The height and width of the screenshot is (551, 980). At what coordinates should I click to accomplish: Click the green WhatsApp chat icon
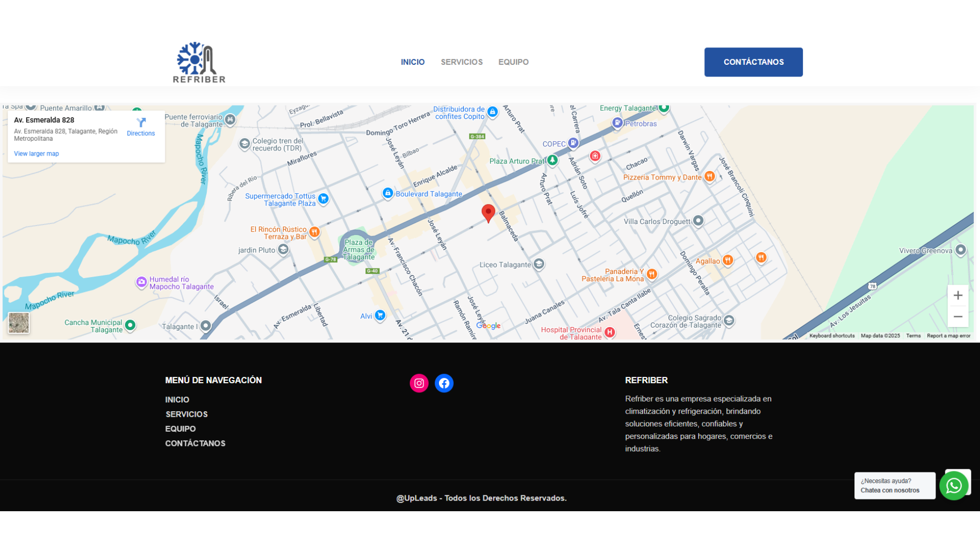(x=953, y=486)
